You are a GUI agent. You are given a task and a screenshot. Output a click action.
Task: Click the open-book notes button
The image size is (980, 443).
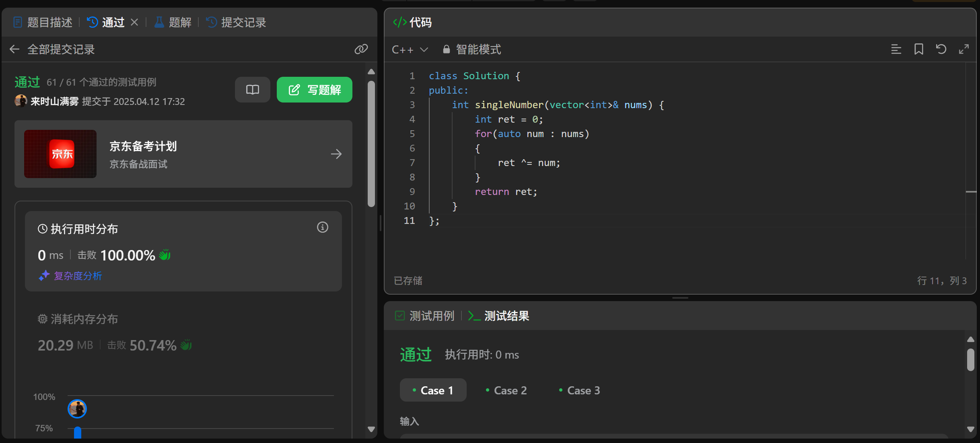coord(252,89)
